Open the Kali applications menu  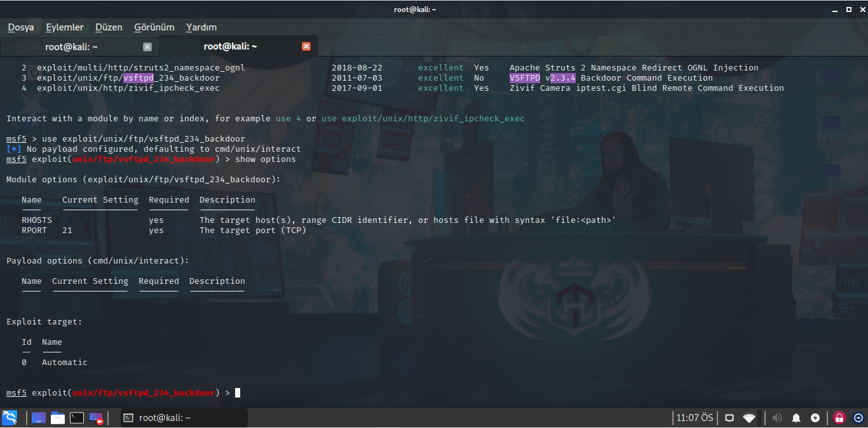coord(10,418)
